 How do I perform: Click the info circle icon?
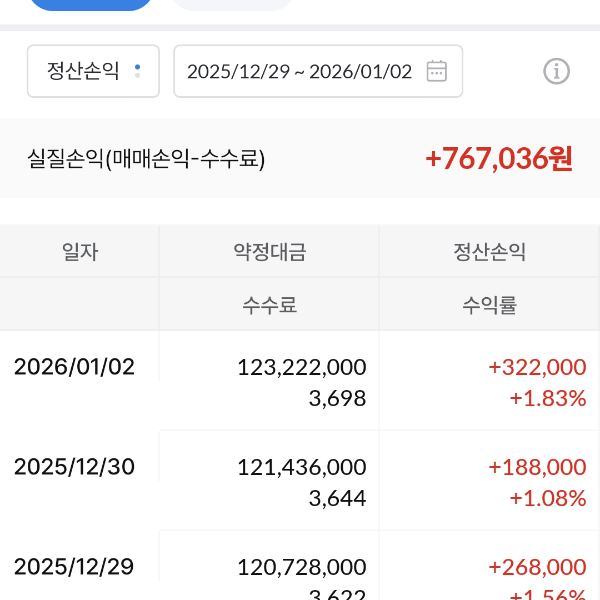click(556, 71)
